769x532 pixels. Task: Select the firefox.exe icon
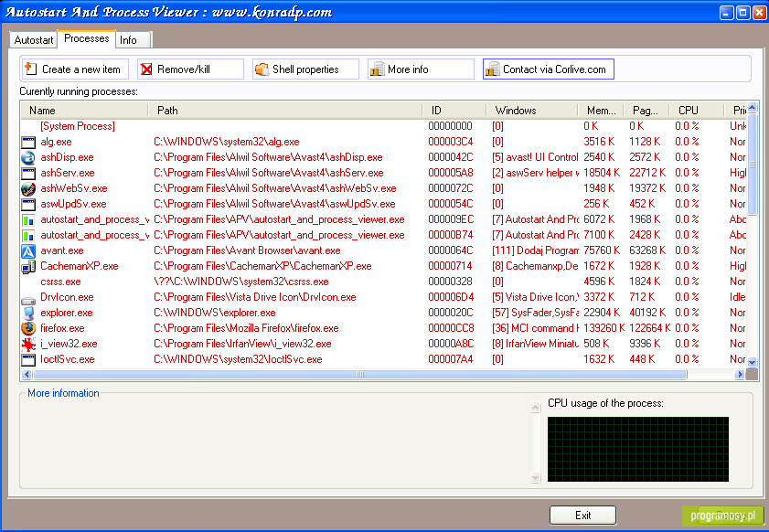(28, 328)
